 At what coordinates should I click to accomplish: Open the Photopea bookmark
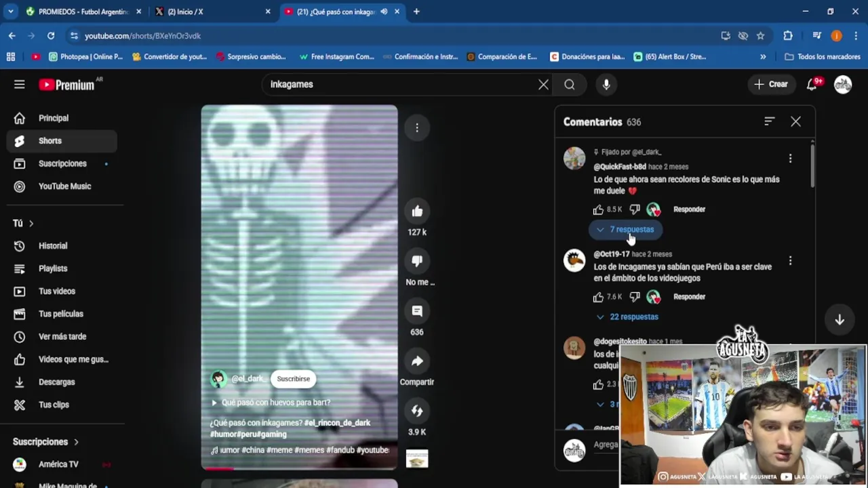85,57
